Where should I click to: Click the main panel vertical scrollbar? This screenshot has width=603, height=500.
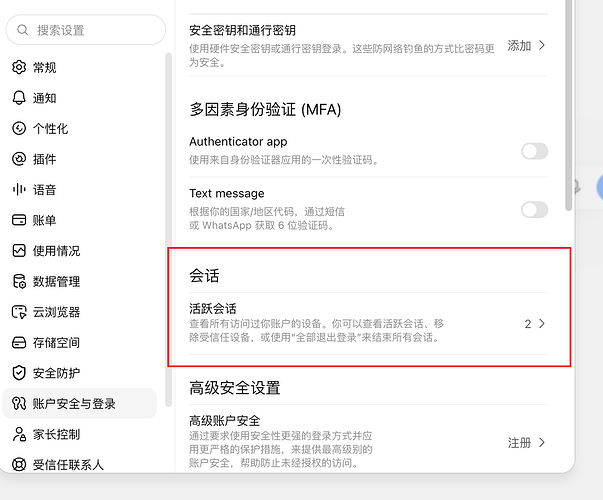(569, 105)
